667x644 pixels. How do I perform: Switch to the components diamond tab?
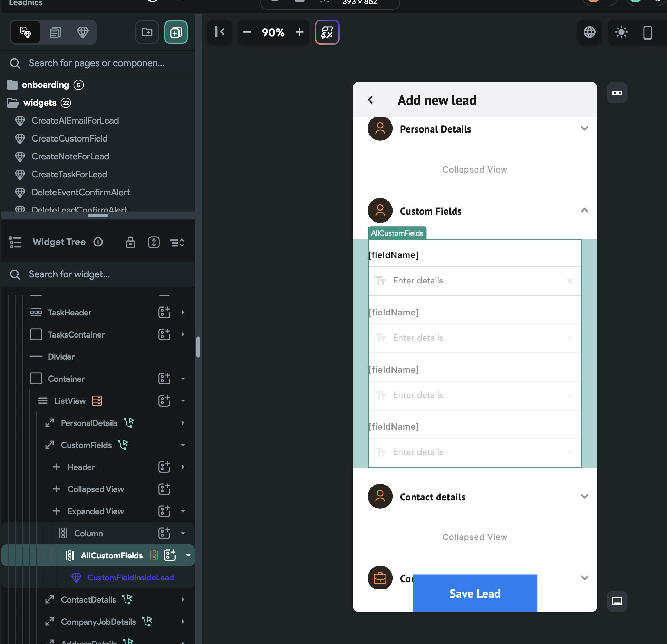click(x=83, y=32)
